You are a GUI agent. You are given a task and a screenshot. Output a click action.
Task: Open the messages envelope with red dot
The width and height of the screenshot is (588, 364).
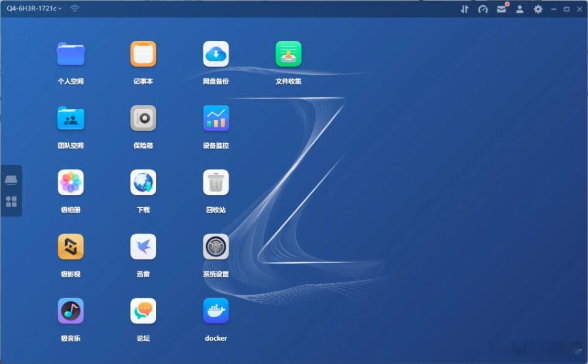coord(502,8)
